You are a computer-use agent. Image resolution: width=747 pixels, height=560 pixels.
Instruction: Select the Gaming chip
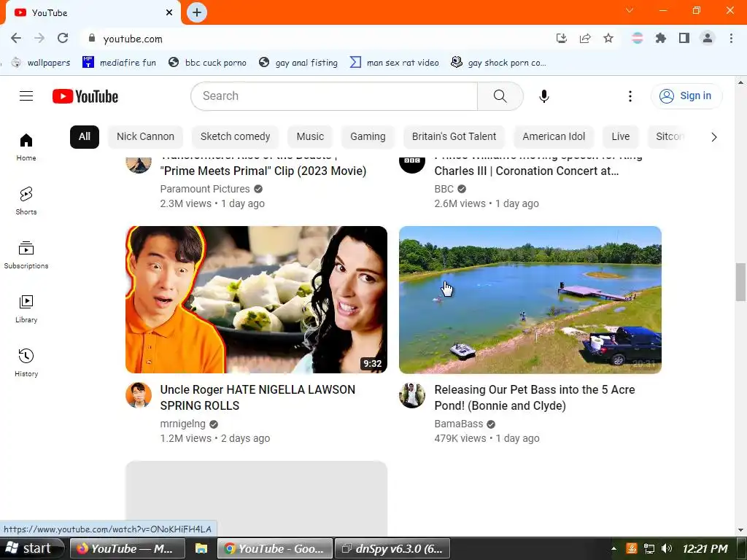pos(368,136)
